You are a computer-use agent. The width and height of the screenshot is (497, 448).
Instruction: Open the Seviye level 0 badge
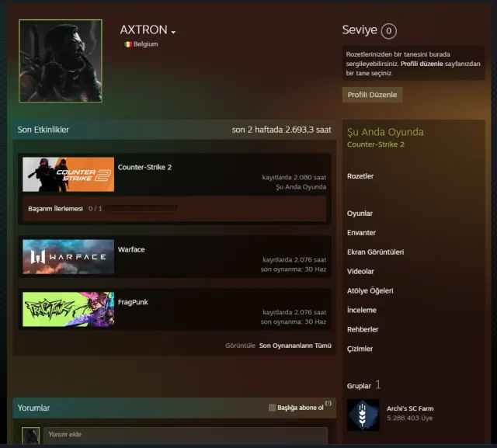click(388, 31)
